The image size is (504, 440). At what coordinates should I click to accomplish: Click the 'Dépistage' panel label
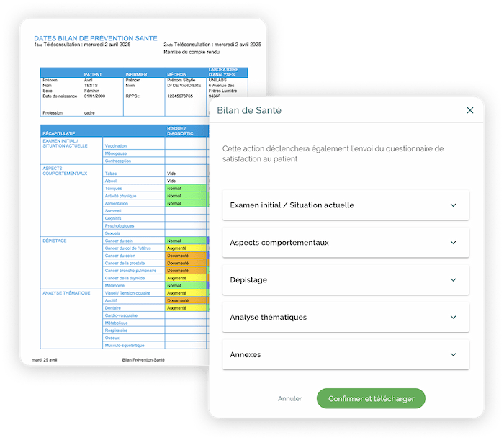click(x=248, y=280)
